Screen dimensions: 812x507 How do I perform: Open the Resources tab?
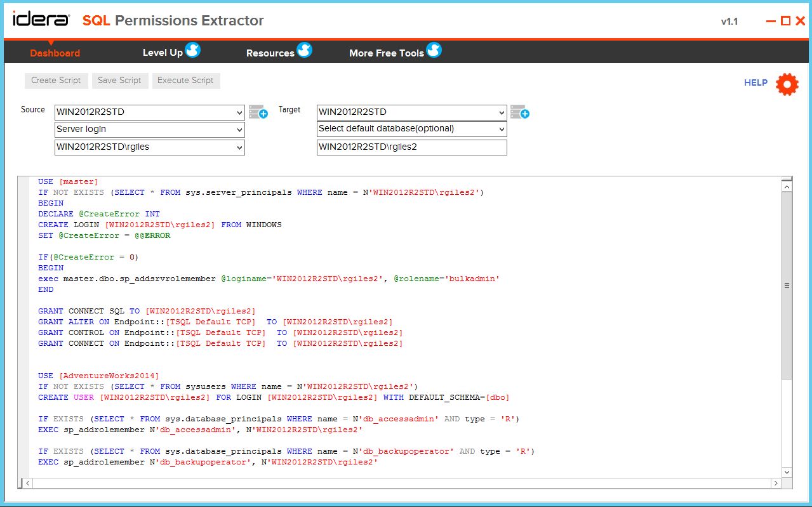[270, 53]
